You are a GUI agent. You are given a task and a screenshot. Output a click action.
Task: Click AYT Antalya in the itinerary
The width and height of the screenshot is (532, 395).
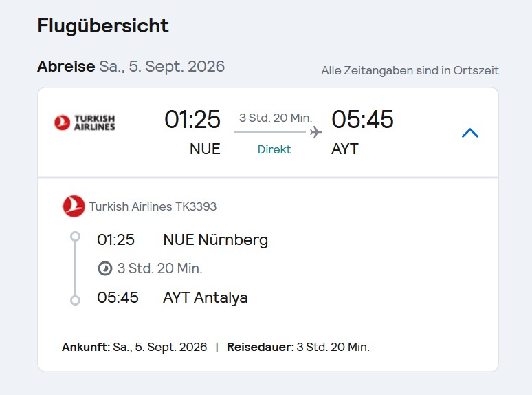click(x=206, y=298)
